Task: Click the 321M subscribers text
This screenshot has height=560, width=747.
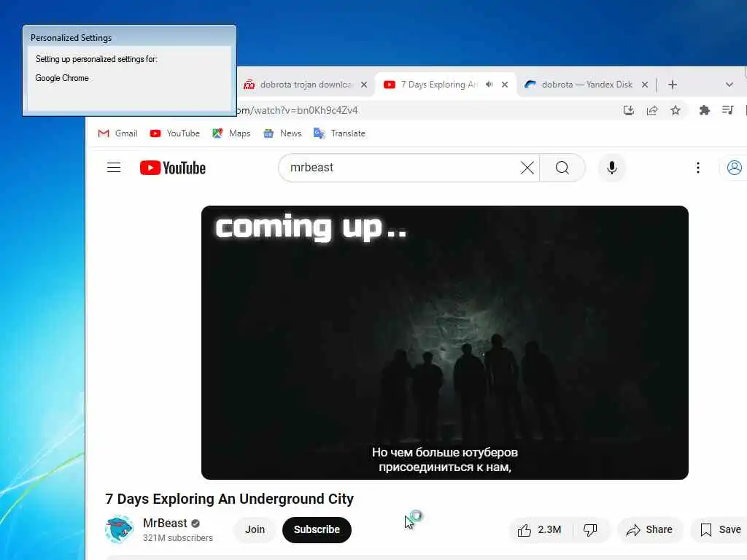Action: 178,538
